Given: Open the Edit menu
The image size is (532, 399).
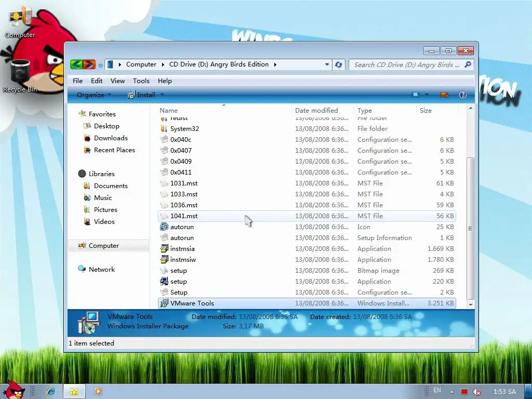Looking at the screenshot, I should 96,81.
